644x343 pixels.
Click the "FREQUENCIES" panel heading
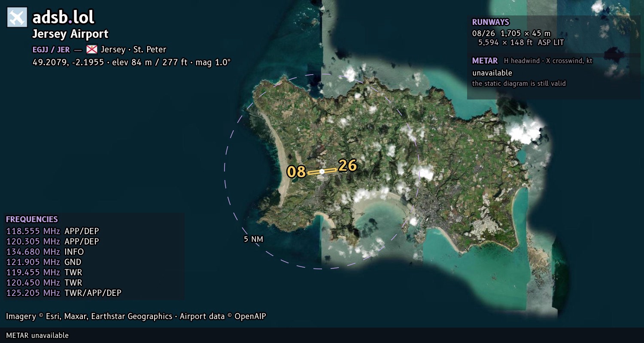[32, 220]
